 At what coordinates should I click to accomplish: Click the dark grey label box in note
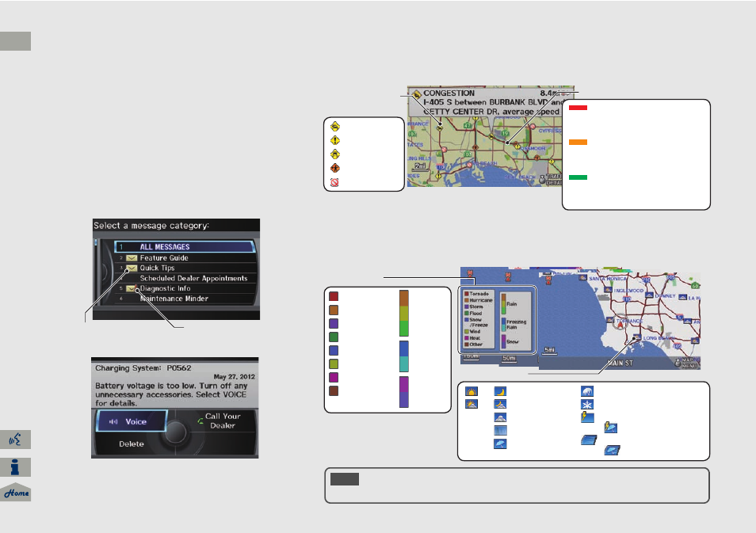click(345, 479)
